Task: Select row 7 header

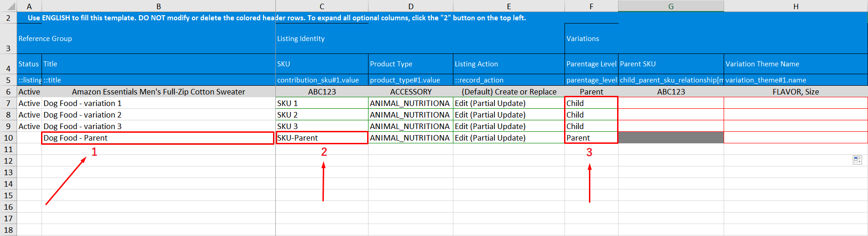Action: 8,103
